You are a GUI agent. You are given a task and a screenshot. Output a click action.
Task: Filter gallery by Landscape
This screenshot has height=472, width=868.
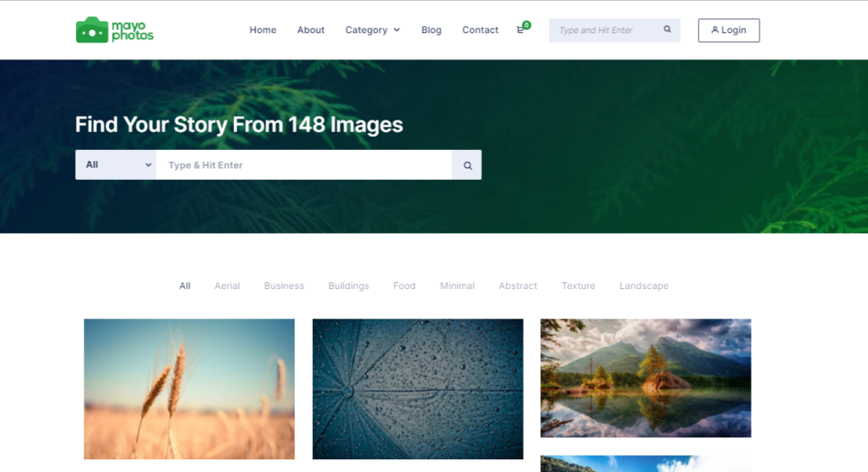click(644, 286)
